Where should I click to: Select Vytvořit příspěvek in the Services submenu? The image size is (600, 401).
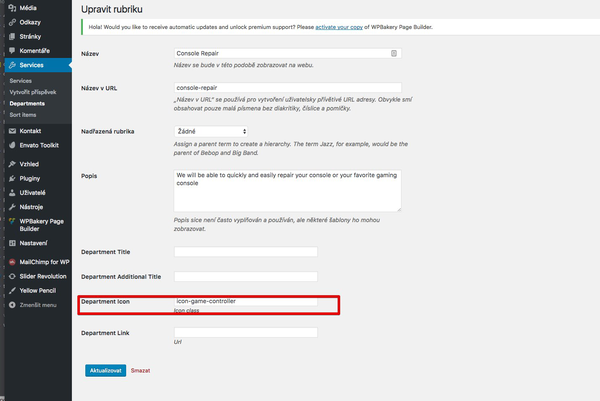[x=33, y=92]
